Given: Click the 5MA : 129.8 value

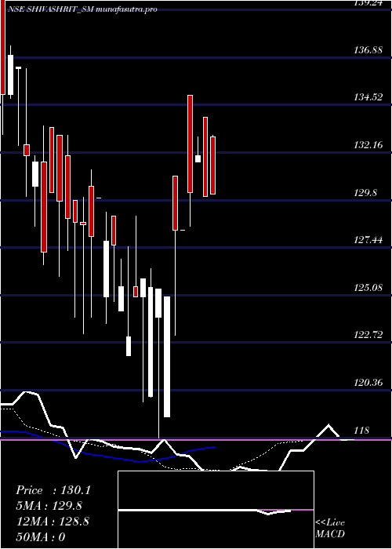Looking at the screenshot, I should [50, 506].
